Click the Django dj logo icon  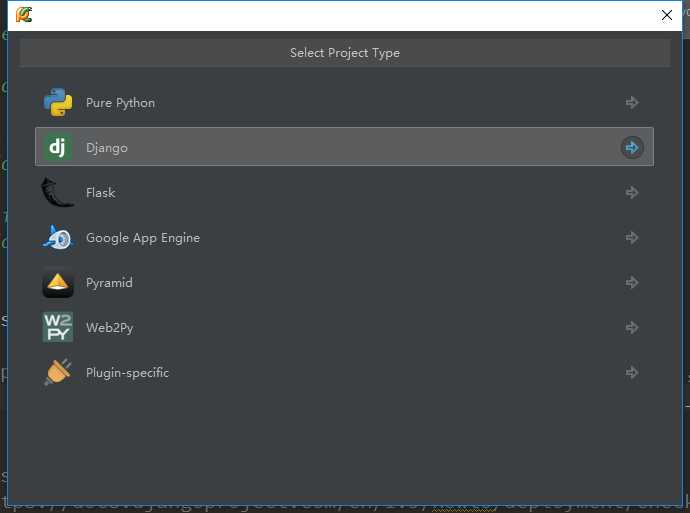tap(58, 147)
